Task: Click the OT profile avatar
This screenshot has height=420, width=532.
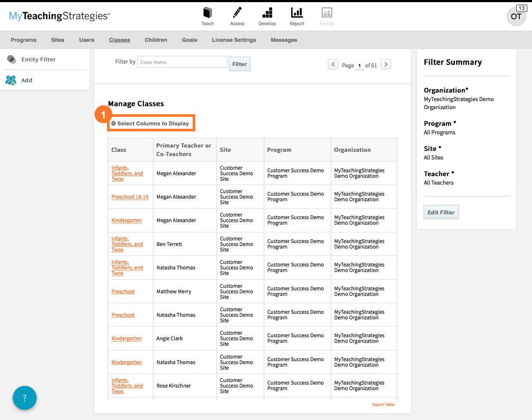Action: click(516, 17)
